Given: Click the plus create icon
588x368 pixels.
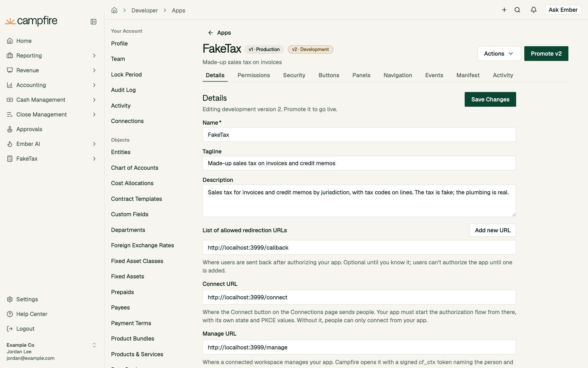Looking at the screenshot, I should 504,10.
